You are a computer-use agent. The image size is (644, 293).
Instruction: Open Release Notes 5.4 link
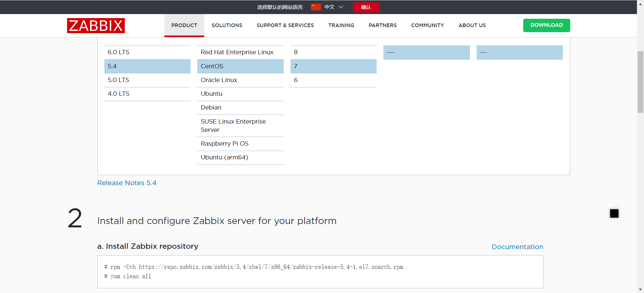pyautogui.click(x=127, y=183)
